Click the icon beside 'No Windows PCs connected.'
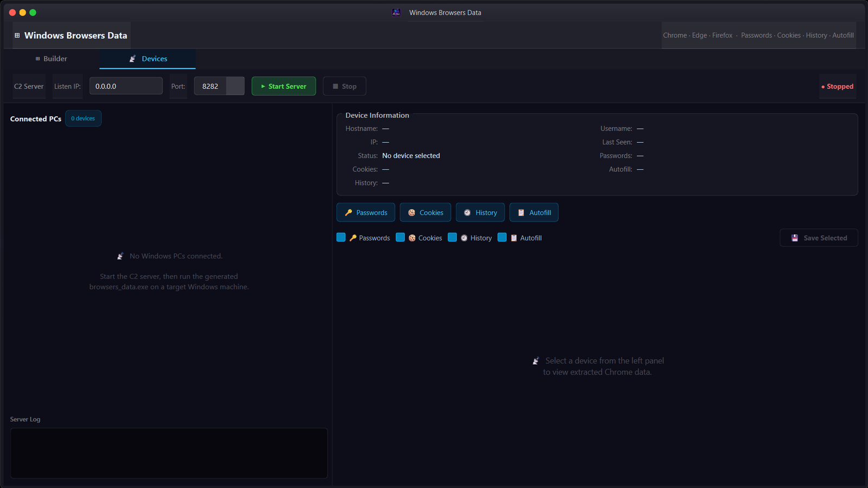The image size is (868, 488). click(x=120, y=256)
